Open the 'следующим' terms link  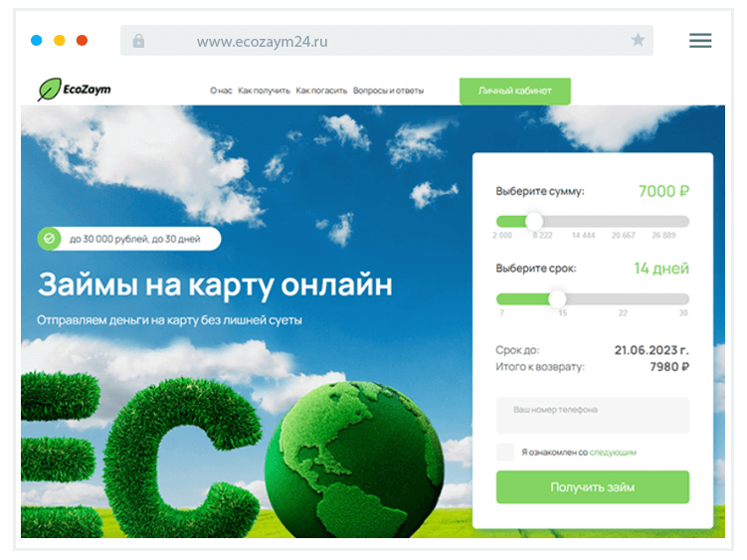613,452
